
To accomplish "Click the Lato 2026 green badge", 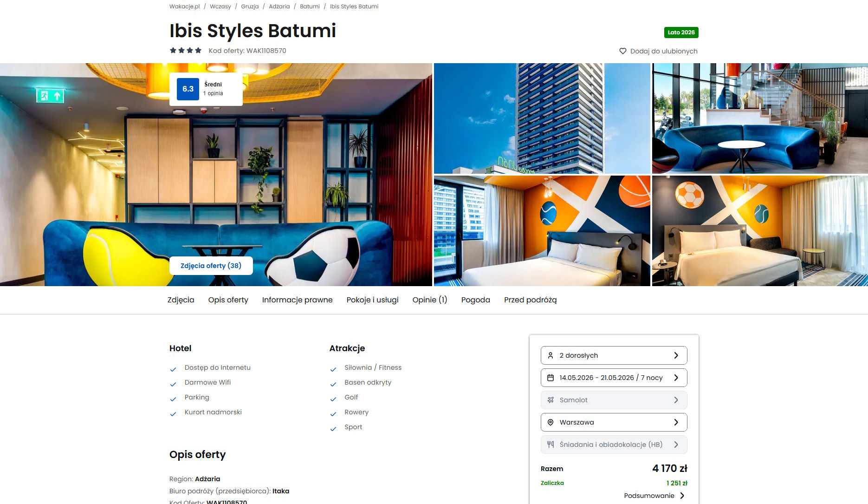I will tap(681, 33).
